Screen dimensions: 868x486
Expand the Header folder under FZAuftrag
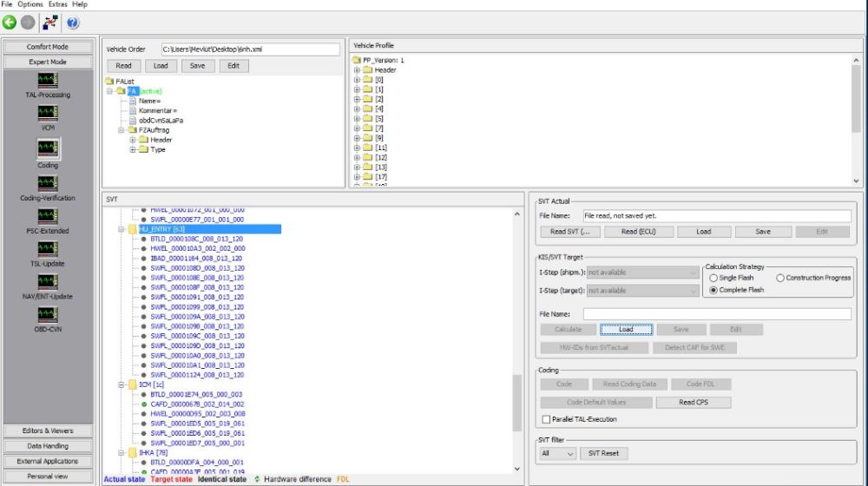click(x=133, y=140)
